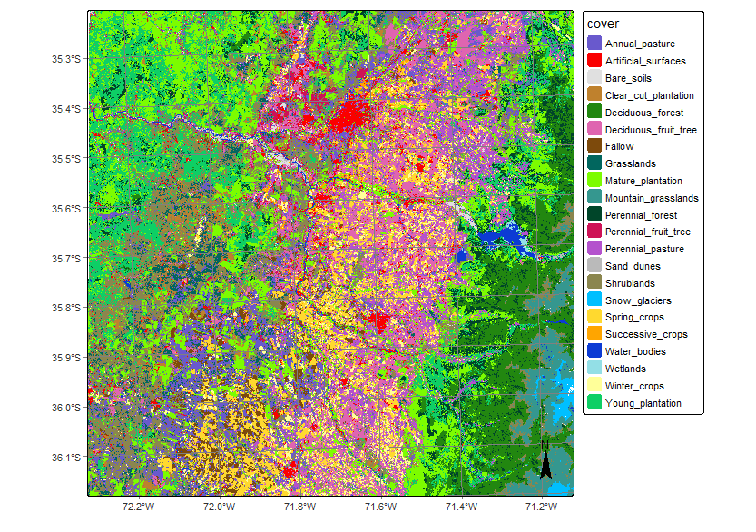The width and height of the screenshot is (756, 532).
Task: Click the Artificial_surfaces red legend swatch
Action: coord(594,61)
